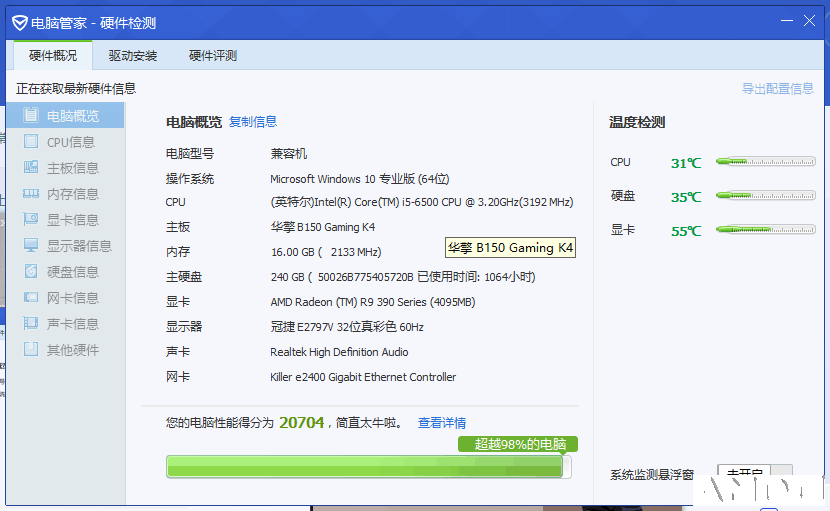This screenshot has height=511, width=830.
Task: Select the 显示器信息 sidebar label
Action: [79, 246]
